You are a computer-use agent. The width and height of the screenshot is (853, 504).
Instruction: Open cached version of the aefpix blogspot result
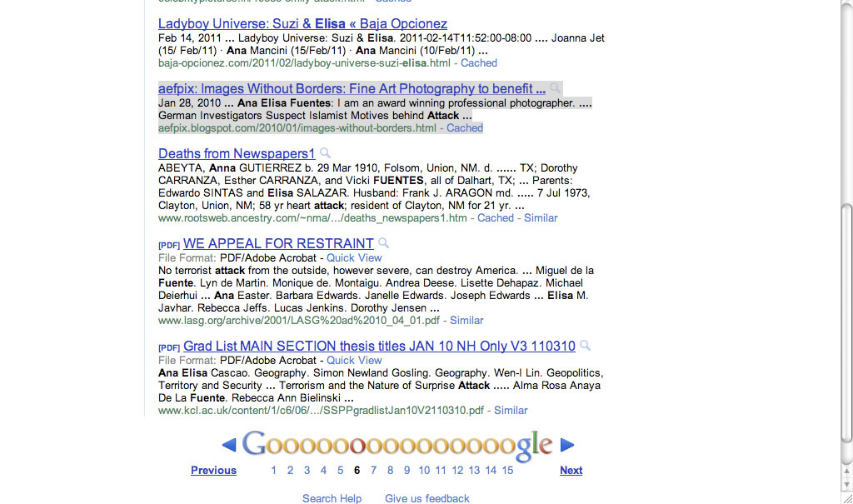[x=465, y=128]
